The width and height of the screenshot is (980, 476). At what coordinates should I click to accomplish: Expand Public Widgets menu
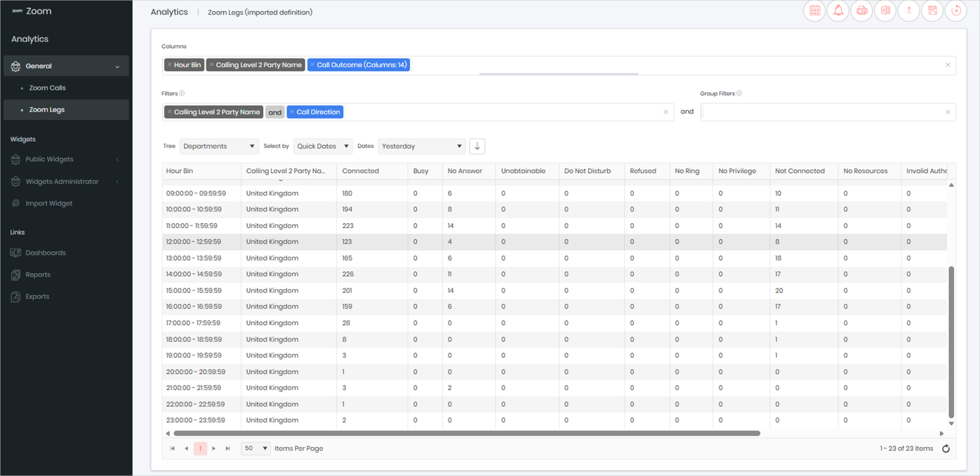click(x=66, y=159)
